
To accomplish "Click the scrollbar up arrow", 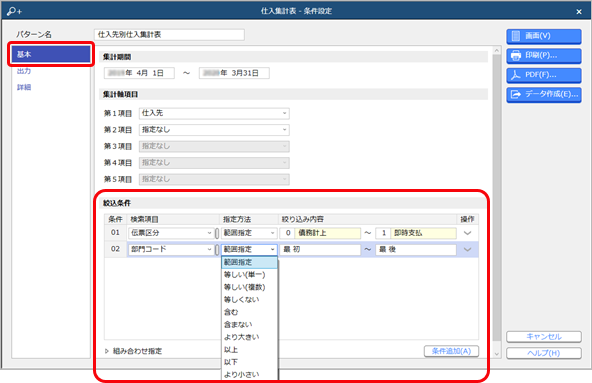I will 497,51.
